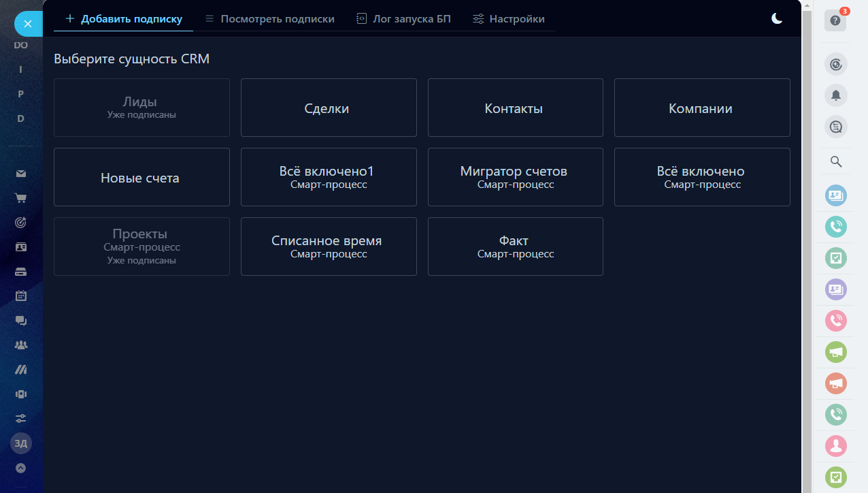Image resolution: width=868 pixels, height=493 pixels.
Task: Open the chat bubbles icon in sidebar
Action: [x=21, y=321]
